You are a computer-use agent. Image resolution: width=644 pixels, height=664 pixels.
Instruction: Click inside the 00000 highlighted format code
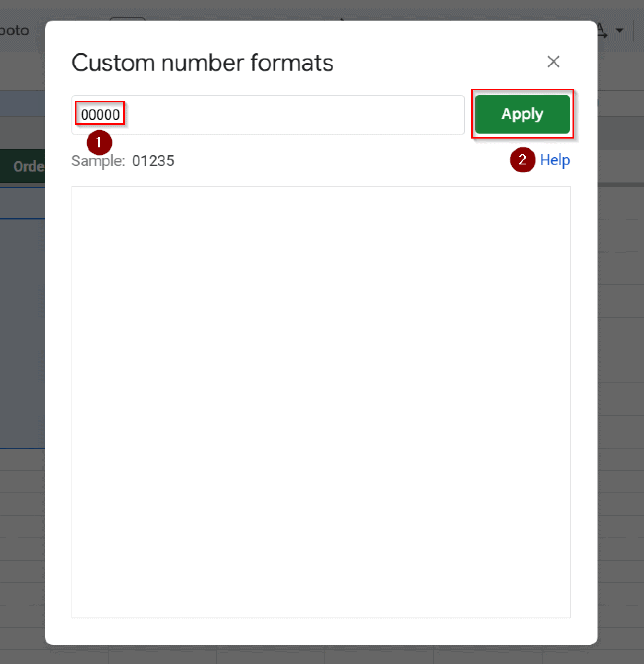point(100,114)
